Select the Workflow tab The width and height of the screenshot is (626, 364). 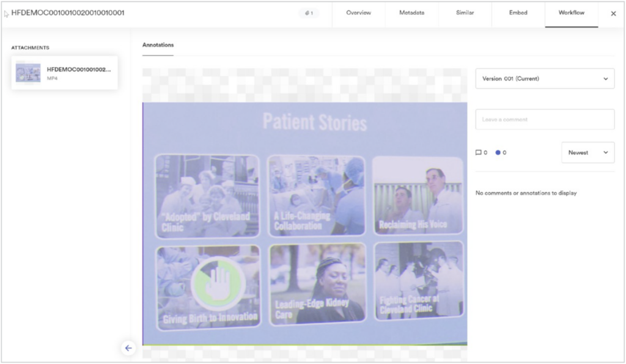pos(572,13)
